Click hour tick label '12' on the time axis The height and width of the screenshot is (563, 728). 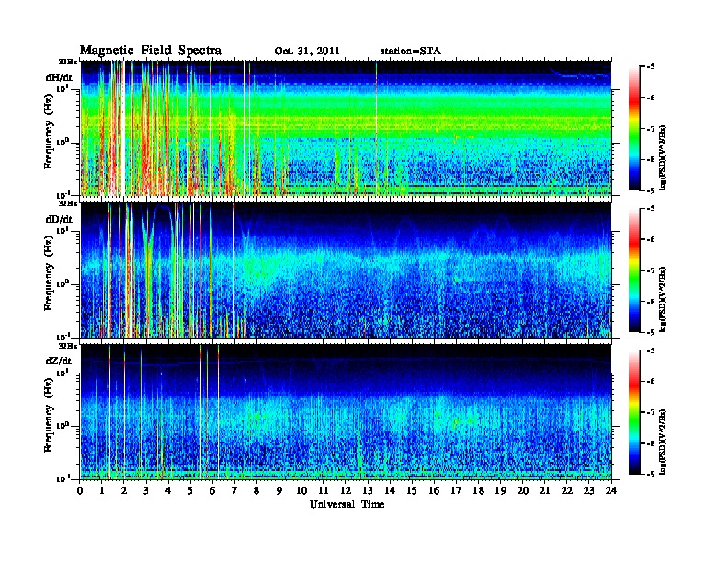coord(346,490)
